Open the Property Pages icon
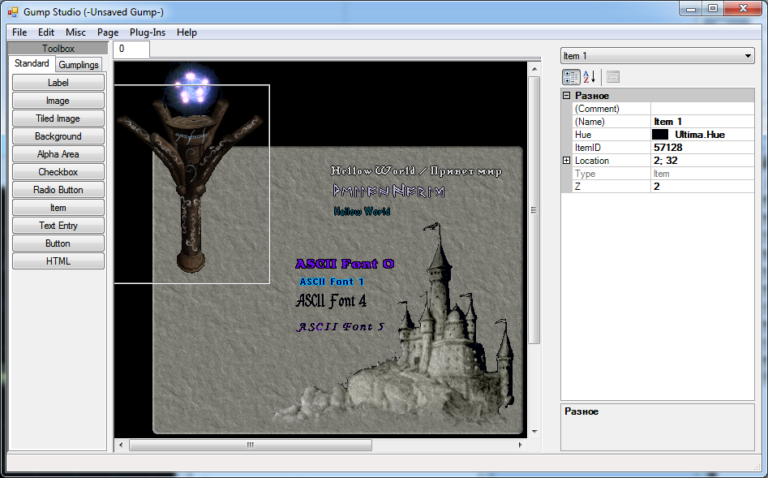The height and width of the screenshot is (478, 768). click(x=613, y=77)
